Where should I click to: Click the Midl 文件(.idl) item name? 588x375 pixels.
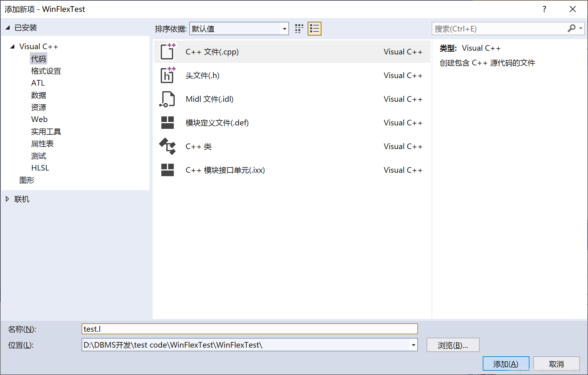click(x=210, y=99)
